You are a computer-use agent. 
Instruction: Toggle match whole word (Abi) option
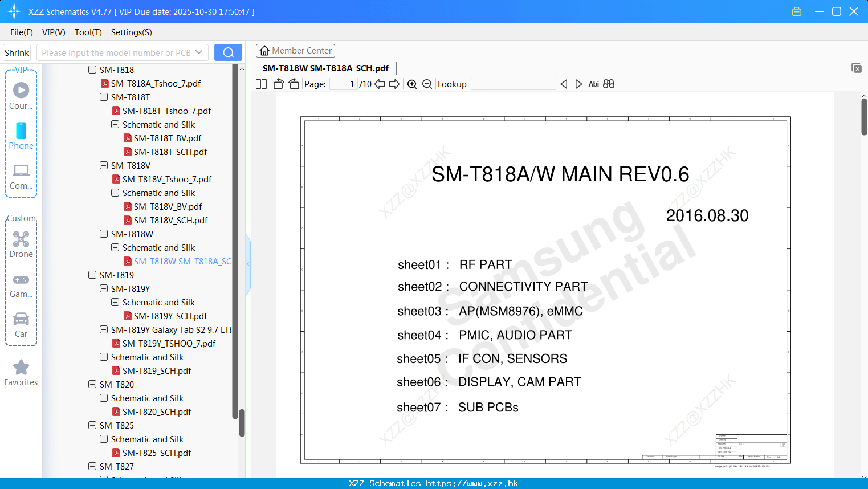pos(593,84)
